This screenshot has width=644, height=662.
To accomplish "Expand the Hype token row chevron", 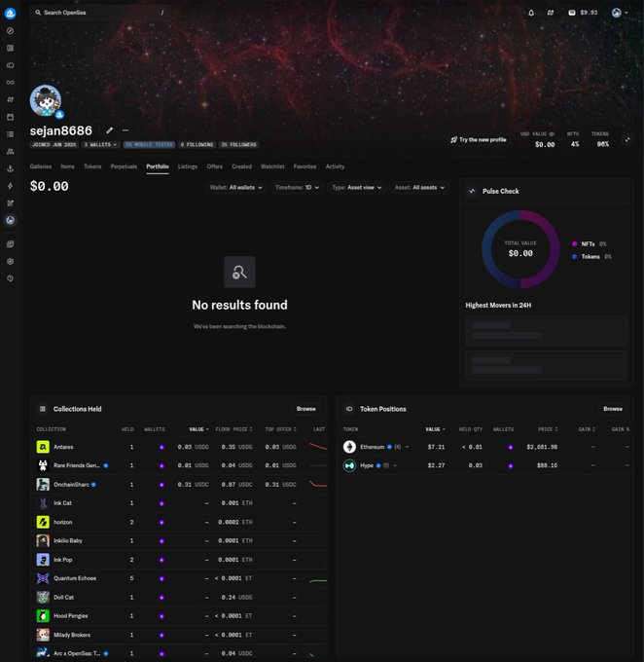I will tap(395, 465).
